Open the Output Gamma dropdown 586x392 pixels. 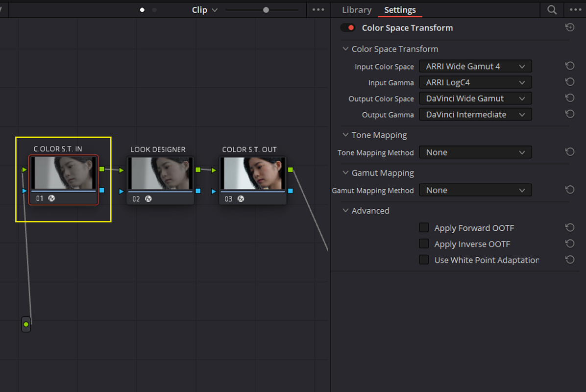point(475,114)
